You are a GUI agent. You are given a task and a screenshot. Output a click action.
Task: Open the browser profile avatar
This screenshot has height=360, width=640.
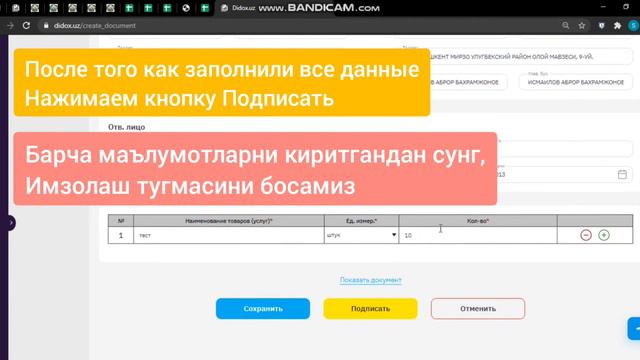[x=633, y=25]
